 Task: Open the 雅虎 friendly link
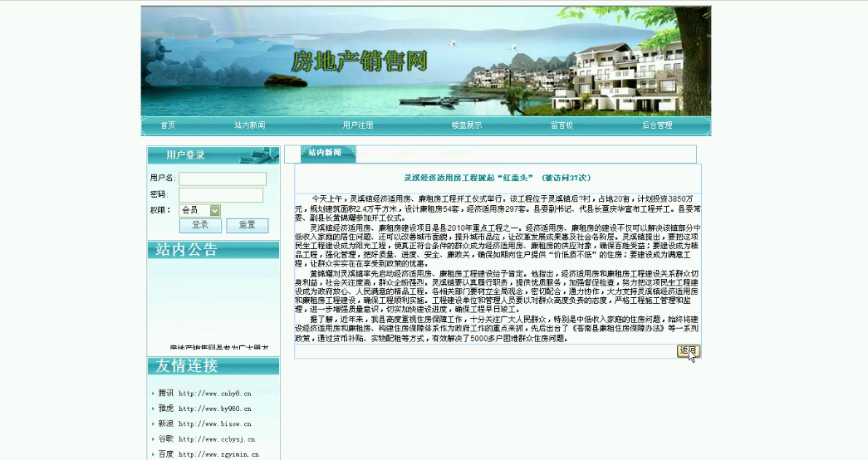coord(165,409)
